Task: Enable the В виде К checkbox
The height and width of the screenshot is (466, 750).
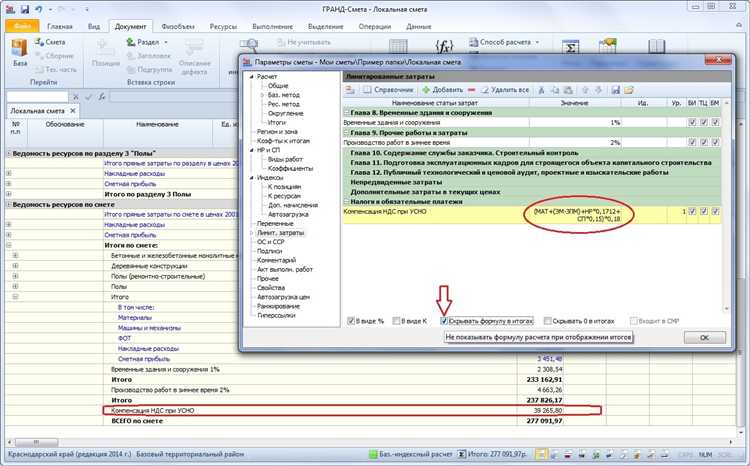Action: [x=395, y=321]
